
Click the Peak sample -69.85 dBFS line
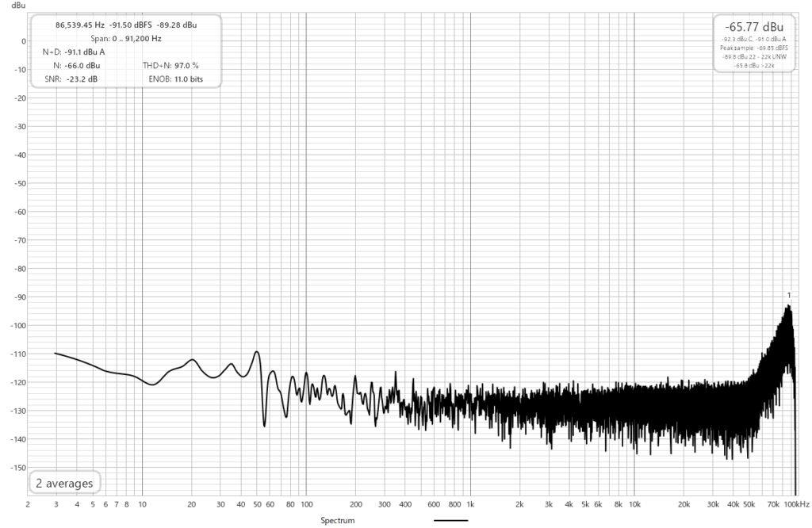[753, 48]
